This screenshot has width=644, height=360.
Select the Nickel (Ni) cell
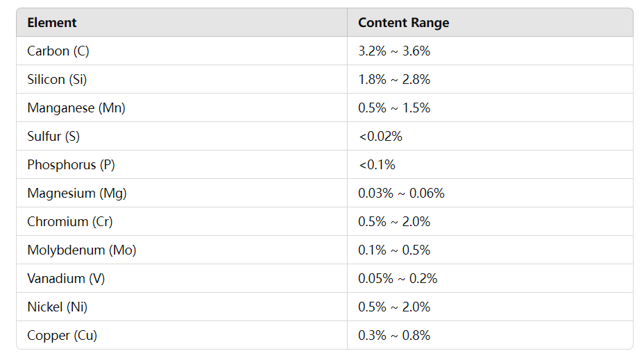[182, 307]
